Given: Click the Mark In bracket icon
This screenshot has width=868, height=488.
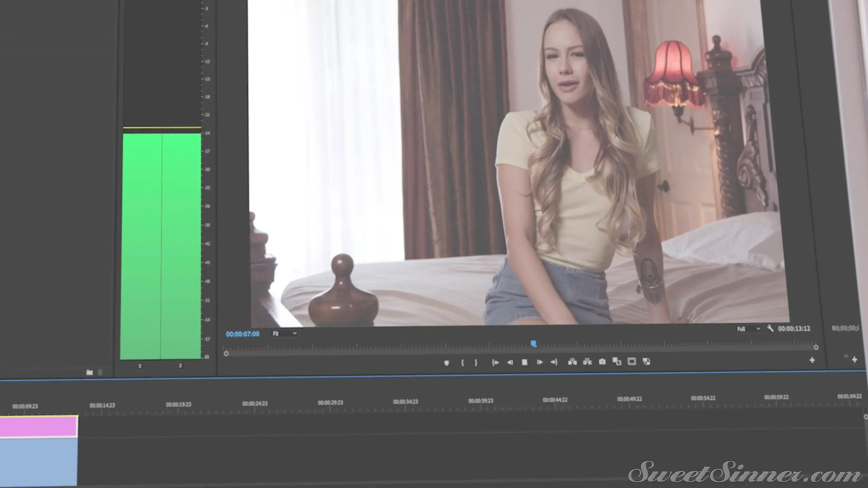Looking at the screenshot, I should tap(462, 363).
